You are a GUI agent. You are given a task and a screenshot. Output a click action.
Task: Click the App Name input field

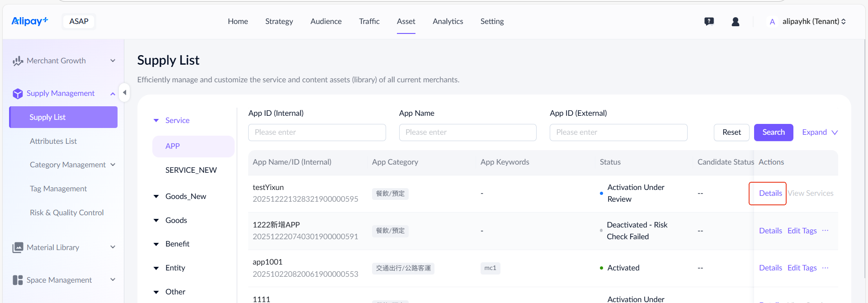467,132
